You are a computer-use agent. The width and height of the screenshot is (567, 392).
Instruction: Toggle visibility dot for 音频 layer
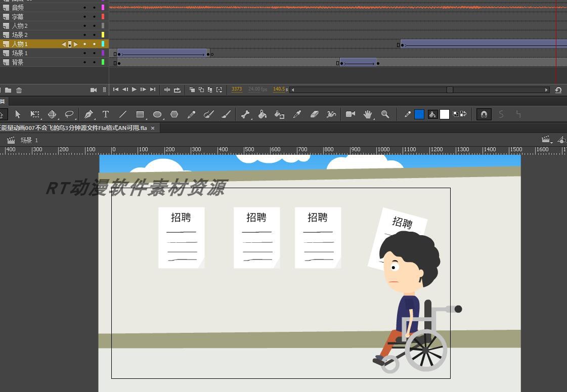click(x=84, y=7)
